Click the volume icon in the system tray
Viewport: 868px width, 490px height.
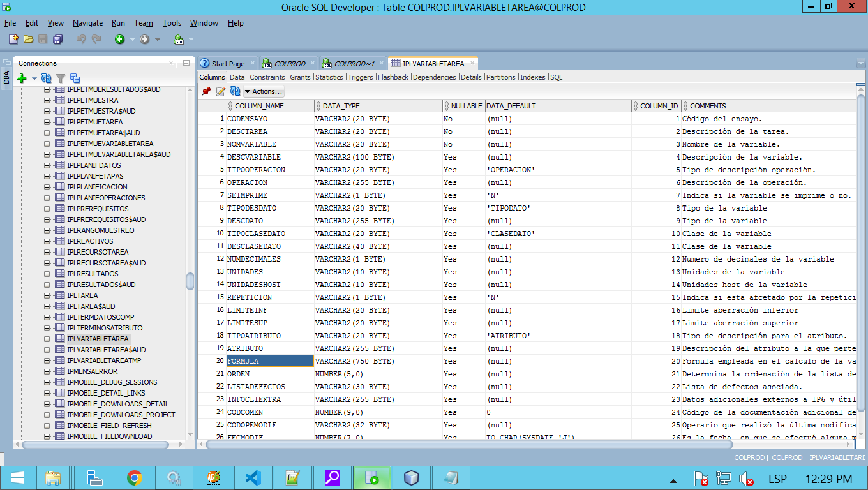(745, 479)
